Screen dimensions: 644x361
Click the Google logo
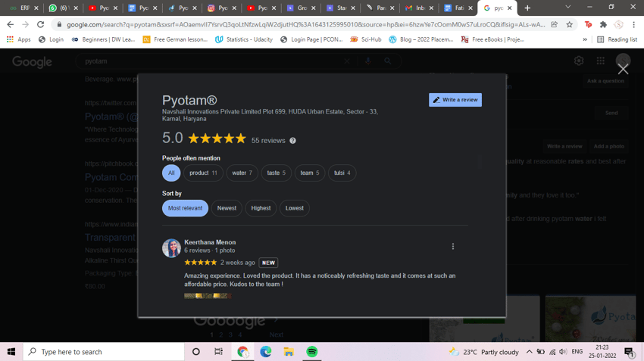coord(32,61)
